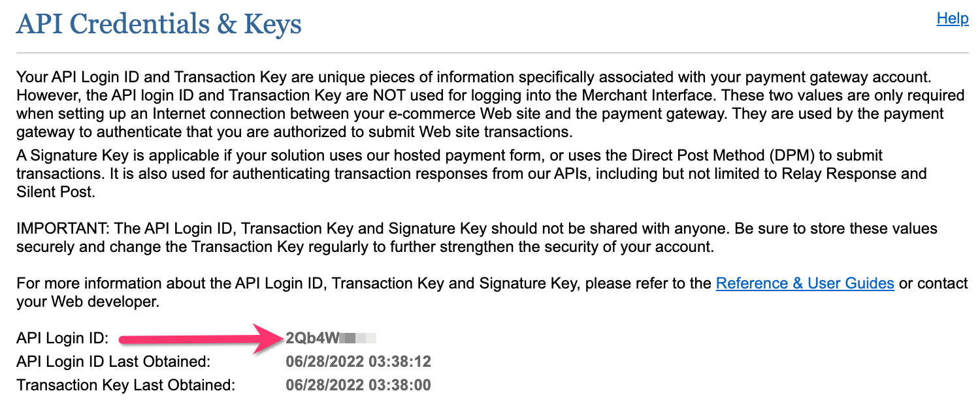Click the 06/28/2022 03:38:00 timestamp
The width and height of the screenshot is (980, 406).
[358, 385]
